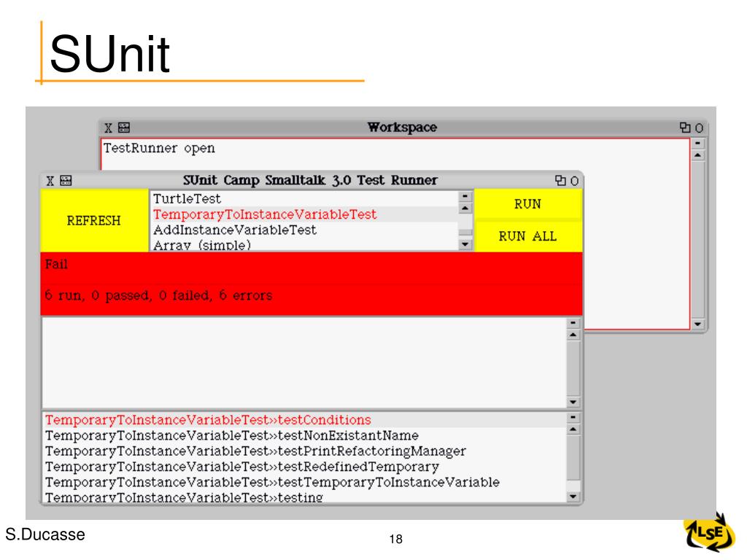Viewport: 747px width, 560px height.
Task: Select TemporaryToInstanceVariableTest in test class list
Action: pos(304,214)
